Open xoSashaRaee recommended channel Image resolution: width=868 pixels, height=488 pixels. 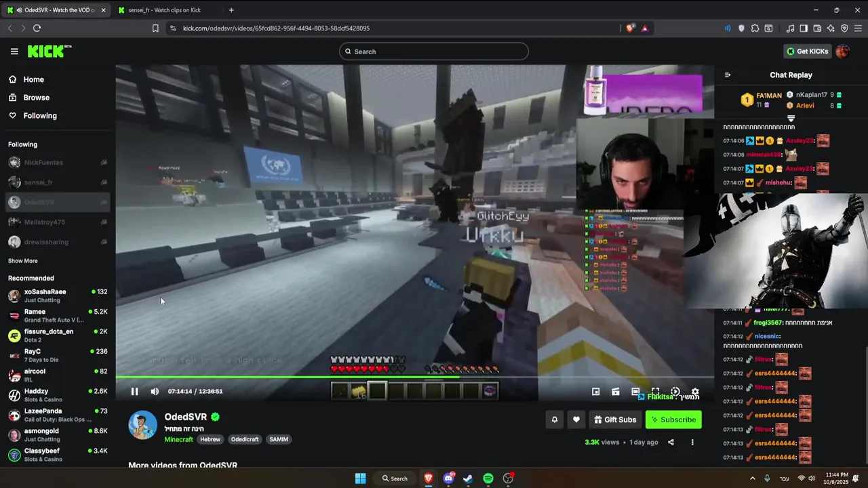(x=58, y=296)
